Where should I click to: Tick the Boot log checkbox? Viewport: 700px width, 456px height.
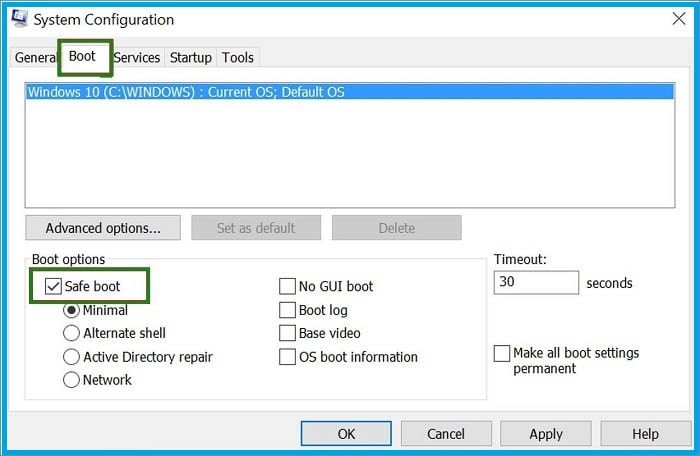pyautogui.click(x=288, y=310)
